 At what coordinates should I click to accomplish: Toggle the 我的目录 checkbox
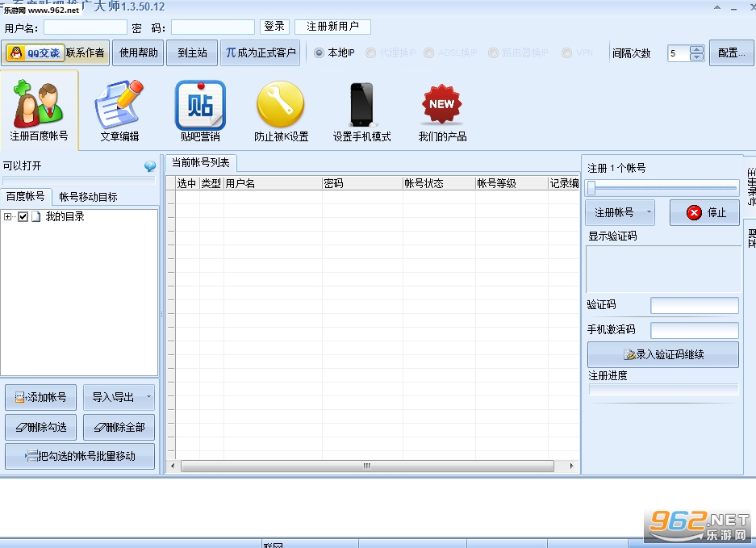click(23, 216)
